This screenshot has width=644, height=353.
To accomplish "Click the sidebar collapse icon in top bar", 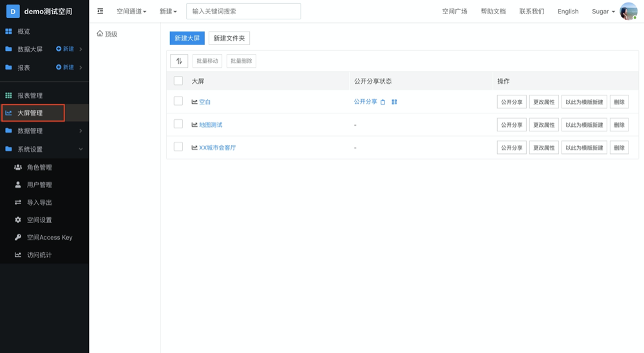I will (x=100, y=11).
